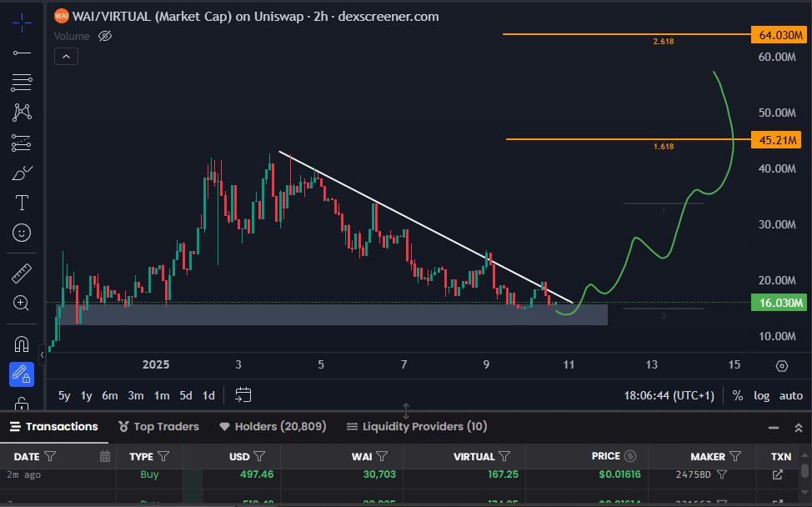812x507 pixels.
Task: Select the orange 1.618 Fibonacci line
Action: (628, 138)
